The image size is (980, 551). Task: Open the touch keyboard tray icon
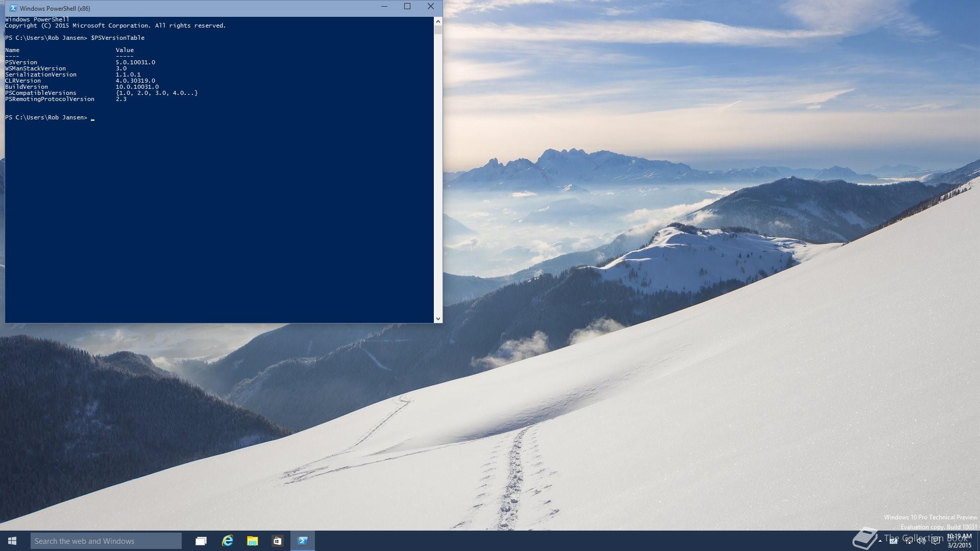[893, 541]
